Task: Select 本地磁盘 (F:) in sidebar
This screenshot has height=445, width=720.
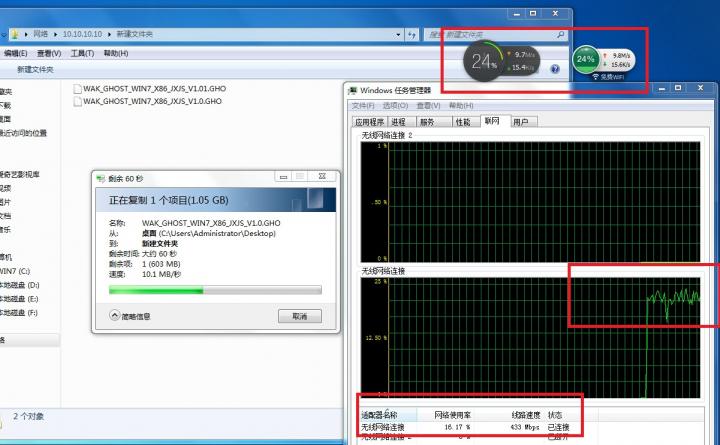Action: point(19,312)
